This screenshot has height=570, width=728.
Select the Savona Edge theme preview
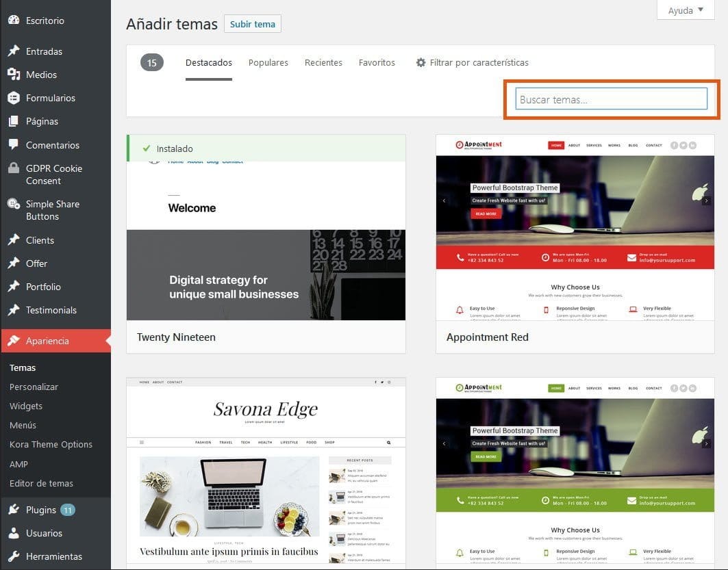266,469
